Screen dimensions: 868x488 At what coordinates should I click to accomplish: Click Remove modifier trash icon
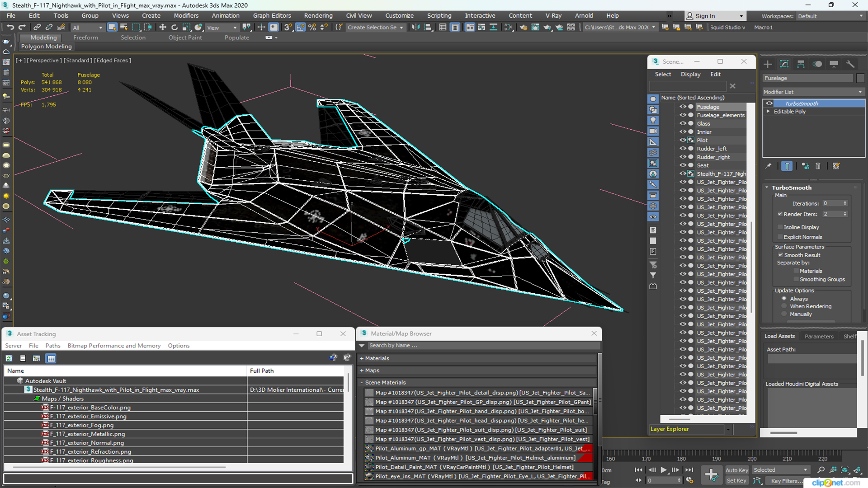pos(818,166)
